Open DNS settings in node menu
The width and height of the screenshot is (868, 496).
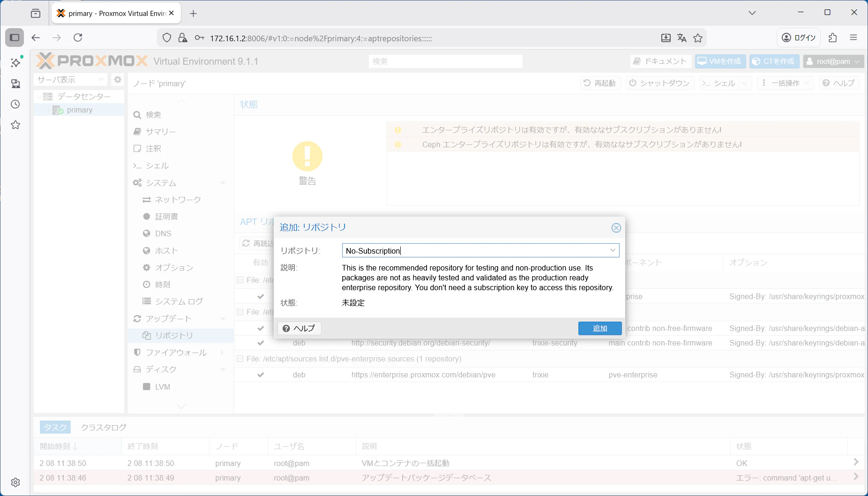click(181, 233)
